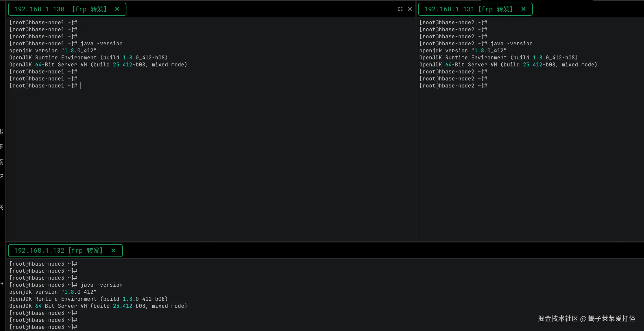
Task: Maximize the 192.168.1.130 terminal pane
Action: pos(400,9)
